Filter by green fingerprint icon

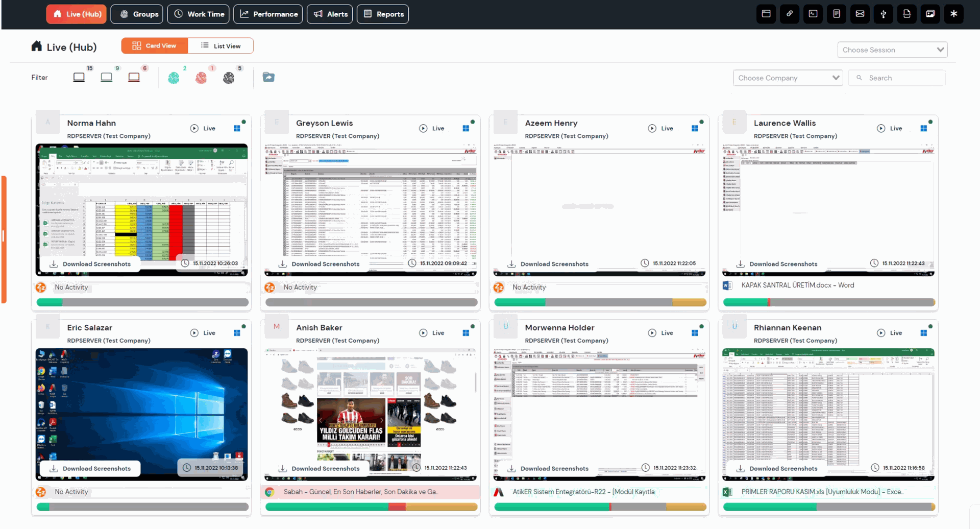(174, 78)
